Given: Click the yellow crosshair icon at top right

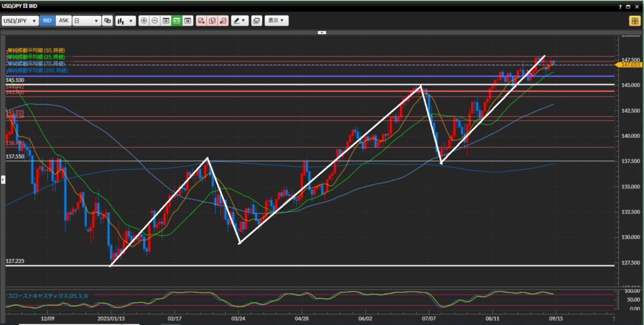Looking at the screenshot, I should click(634, 21).
